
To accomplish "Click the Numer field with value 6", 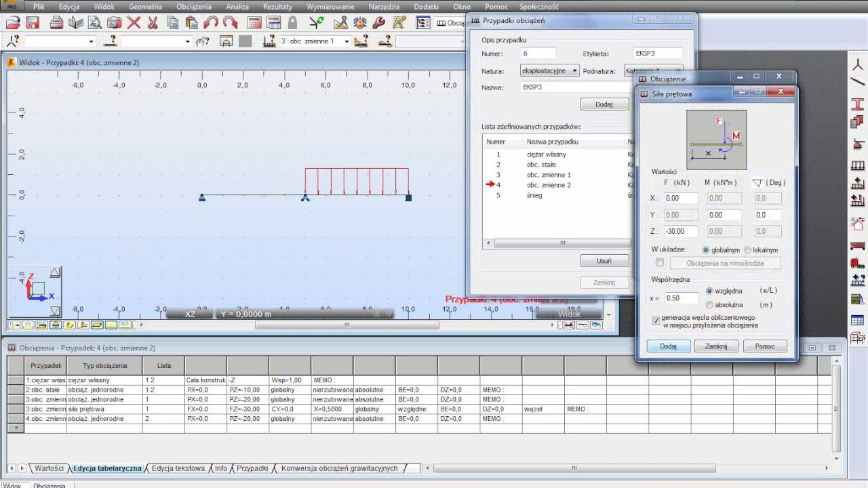I will (x=538, y=54).
